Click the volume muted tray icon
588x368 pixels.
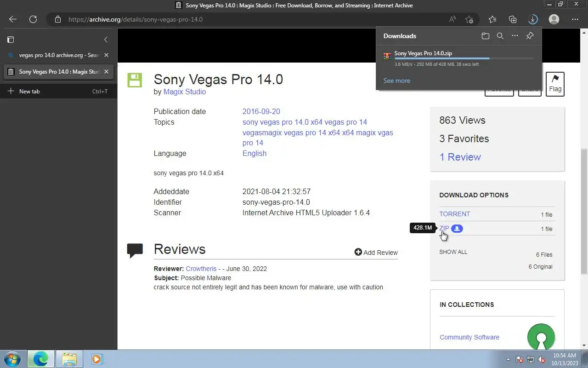coord(542,359)
